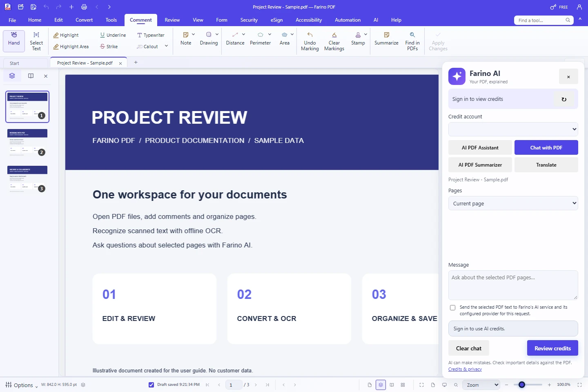The height and width of the screenshot is (392, 588).
Task: Click the plus icon in title bar
Action: click(x=71, y=7)
